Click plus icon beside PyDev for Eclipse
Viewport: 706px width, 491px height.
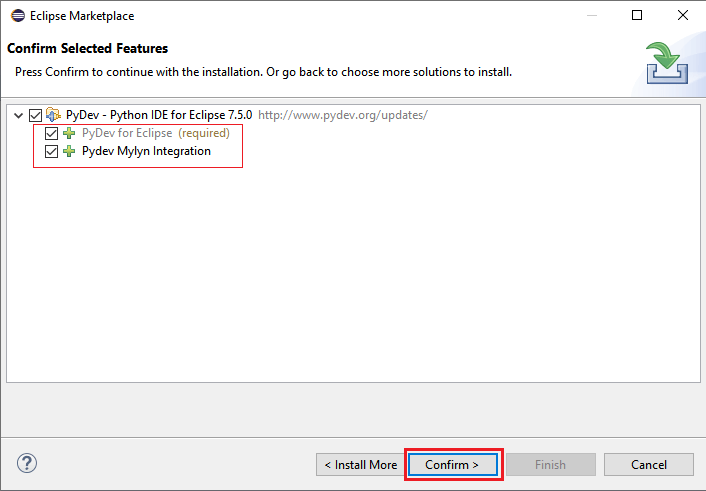[69, 133]
